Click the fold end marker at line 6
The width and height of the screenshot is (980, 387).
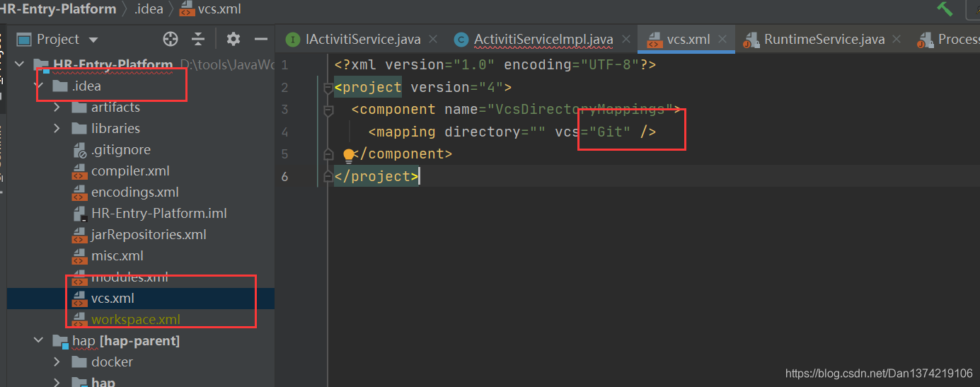point(328,176)
